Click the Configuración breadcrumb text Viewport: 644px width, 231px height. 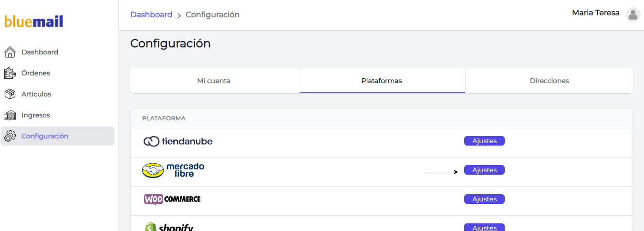[213, 15]
